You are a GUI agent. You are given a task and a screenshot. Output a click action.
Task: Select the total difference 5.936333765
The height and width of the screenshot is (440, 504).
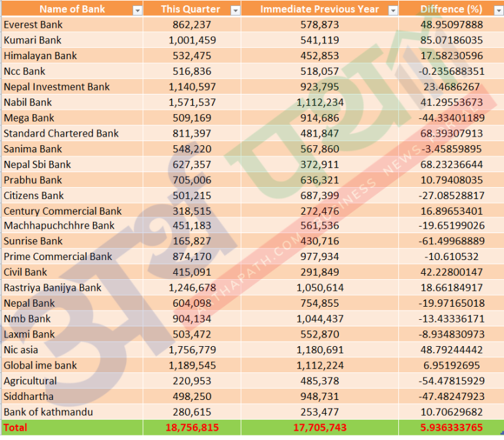tap(451, 428)
